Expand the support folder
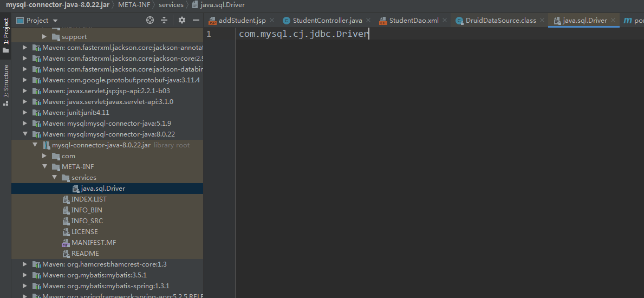Viewport: 644px width, 298px height. click(44, 37)
